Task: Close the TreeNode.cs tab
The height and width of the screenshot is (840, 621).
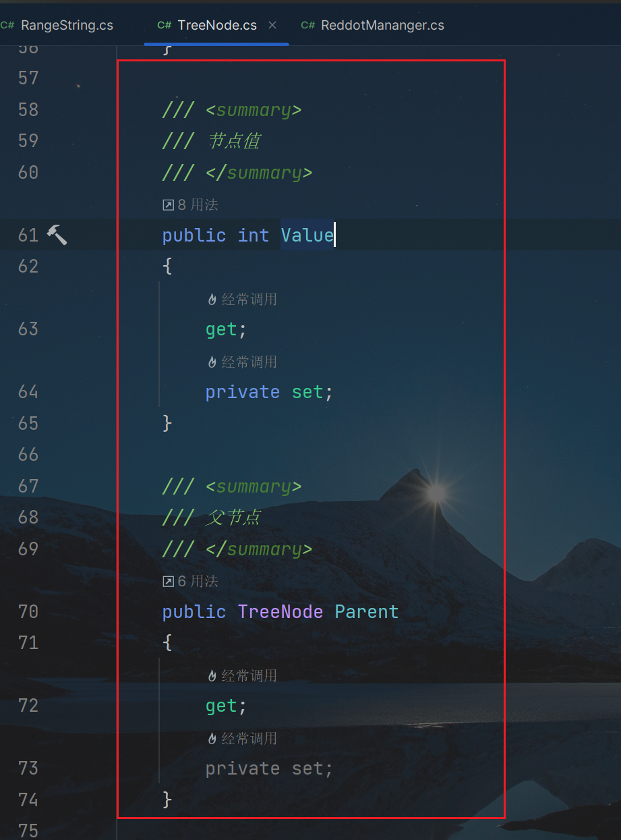Action: point(272,25)
